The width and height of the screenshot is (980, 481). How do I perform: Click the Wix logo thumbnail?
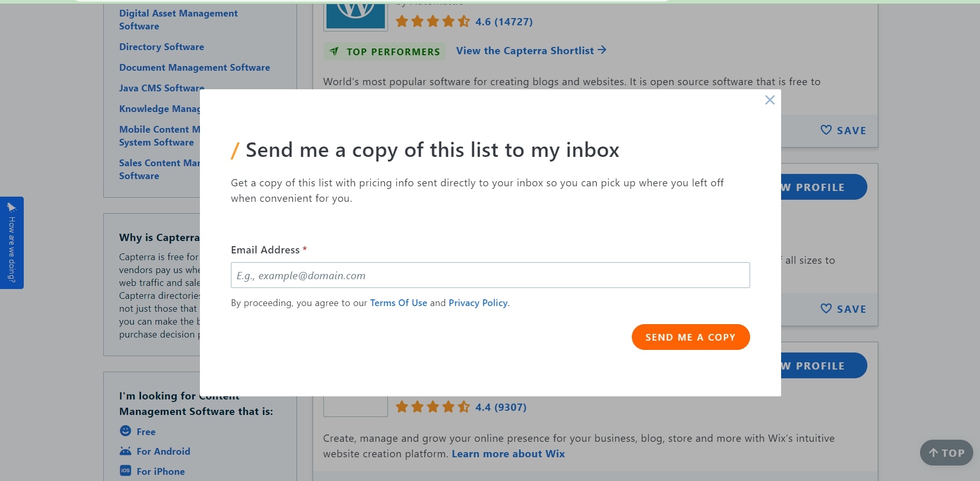355,406
